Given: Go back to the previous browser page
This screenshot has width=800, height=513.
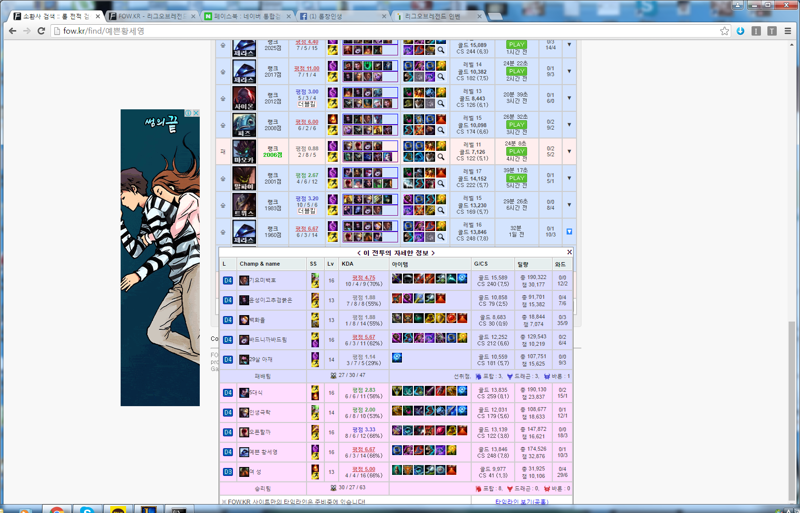Looking at the screenshot, I should (x=12, y=31).
